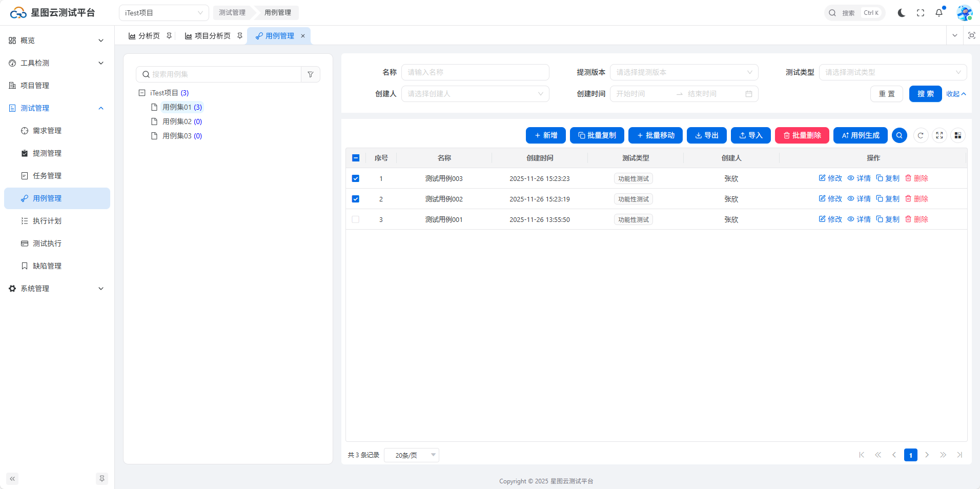Toggle the select-all checkbox in table header

point(356,158)
